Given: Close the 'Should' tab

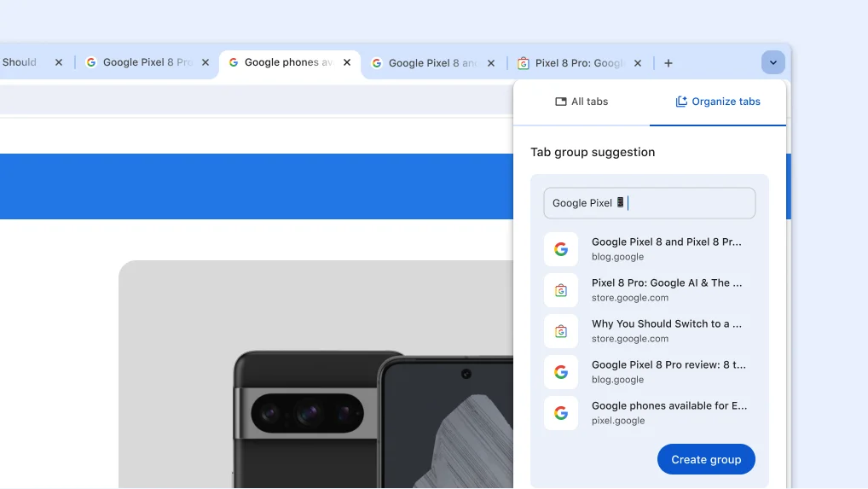Looking at the screenshot, I should click(59, 62).
